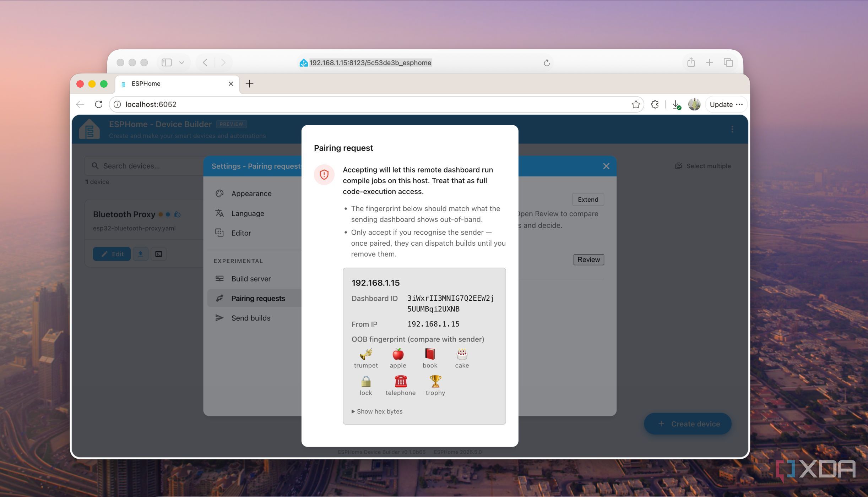Open the browser downloads icon

[x=677, y=105]
